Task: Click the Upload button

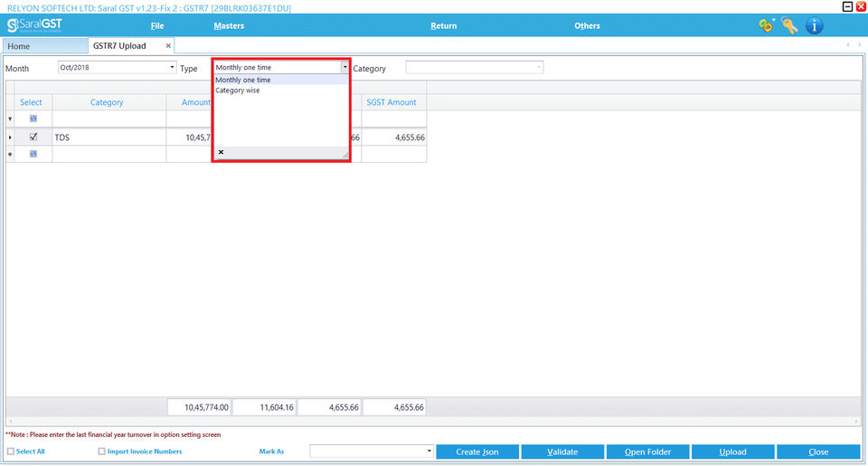Action: pyautogui.click(x=733, y=452)
